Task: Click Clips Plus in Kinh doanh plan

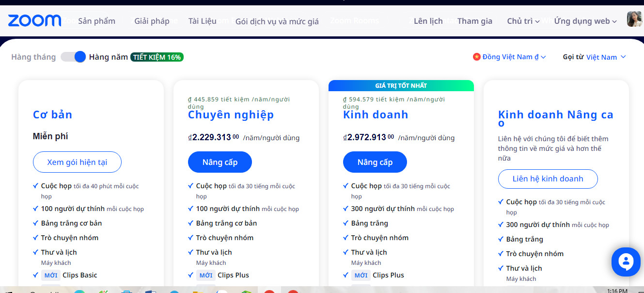Action: click(x=388, y=275)
